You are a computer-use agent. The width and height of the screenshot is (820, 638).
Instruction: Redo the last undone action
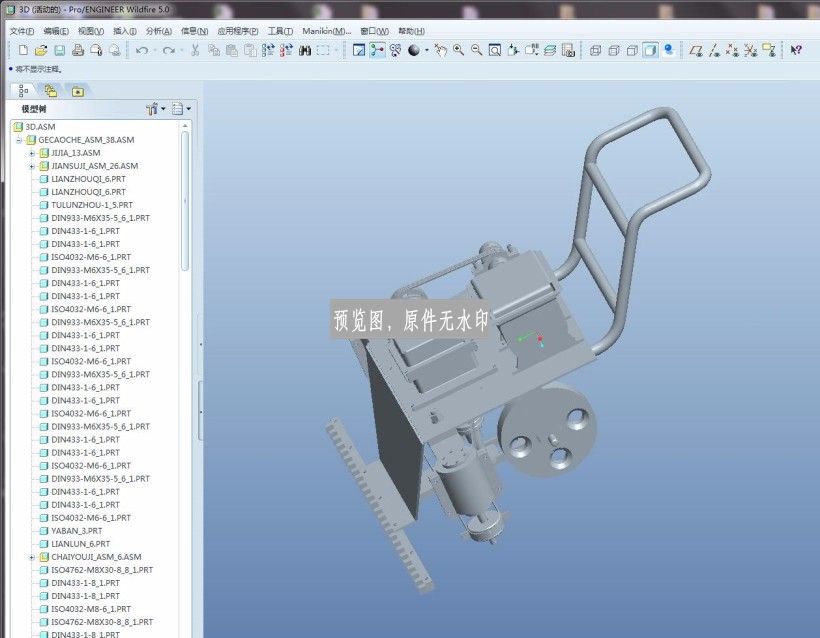click(168, 50)
